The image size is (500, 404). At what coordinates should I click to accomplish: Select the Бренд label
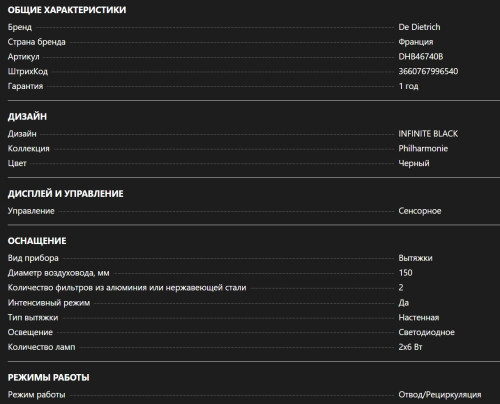coord(20,27)
